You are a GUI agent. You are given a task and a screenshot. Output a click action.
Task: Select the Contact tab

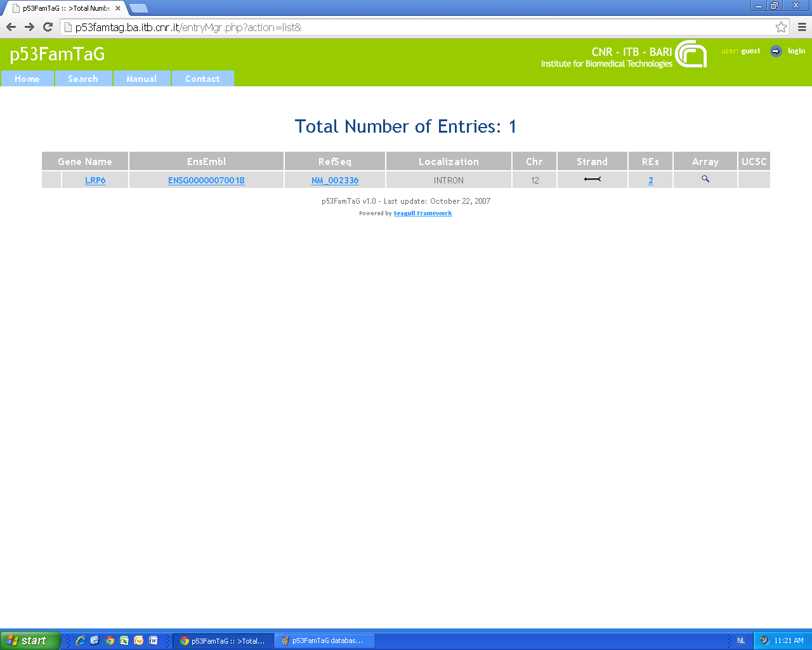click(x=202, y=79)
